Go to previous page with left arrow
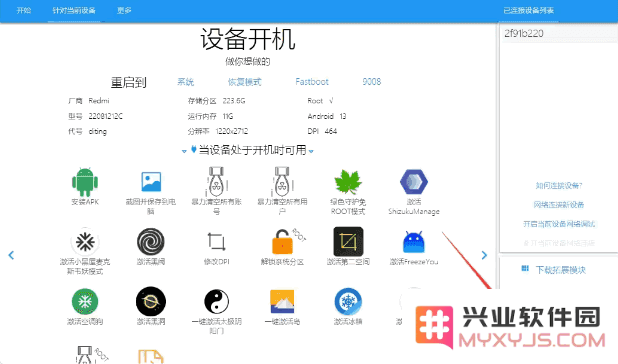618x364 pixels. [x=11, y=255]
